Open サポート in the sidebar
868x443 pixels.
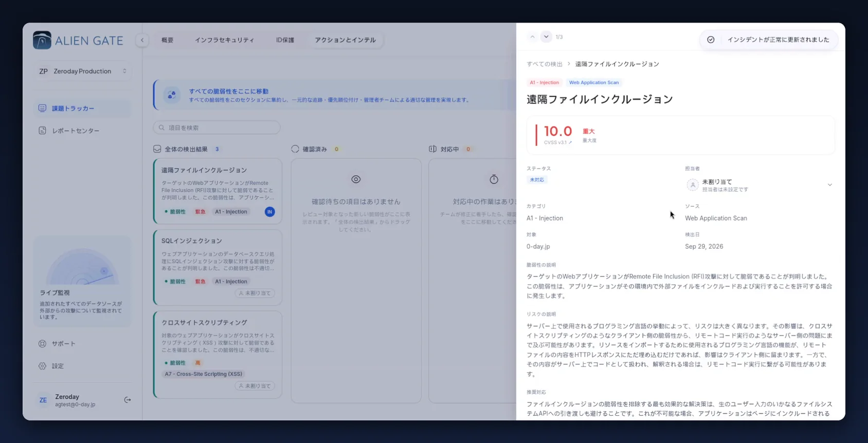point(82,344)
